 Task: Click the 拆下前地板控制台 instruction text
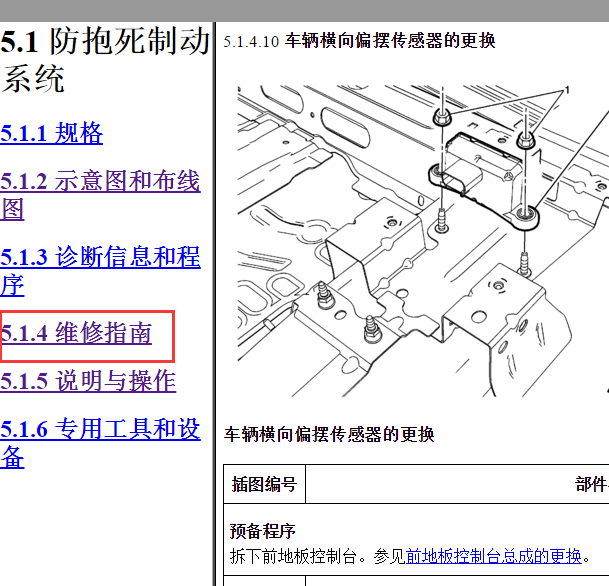(x=294, y=556)
